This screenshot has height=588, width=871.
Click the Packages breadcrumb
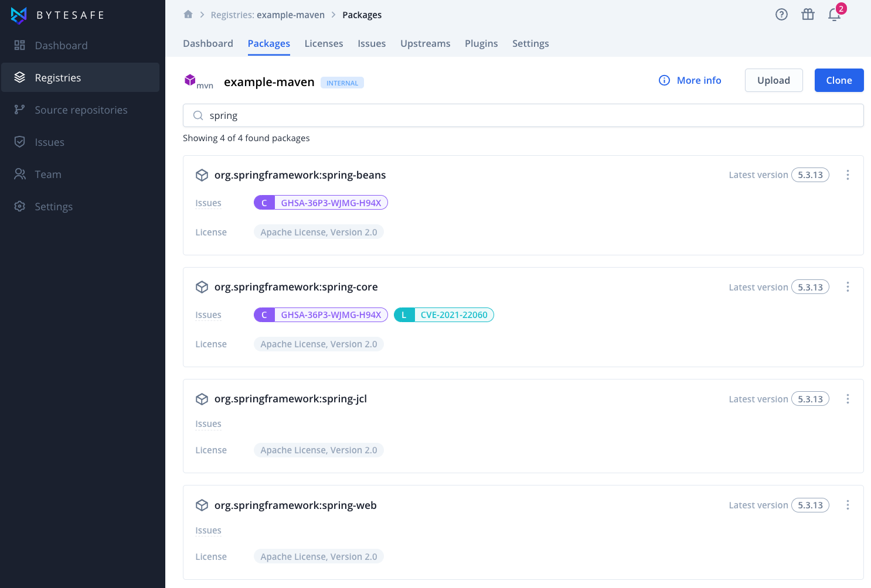pos(362,15)
